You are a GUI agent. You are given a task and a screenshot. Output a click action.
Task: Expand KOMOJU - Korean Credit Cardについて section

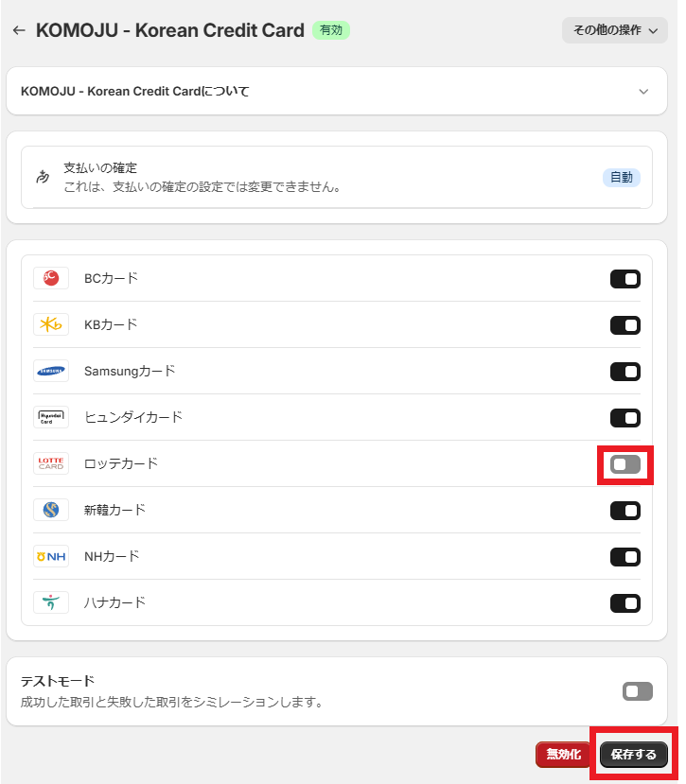pyautogui.click(x=643, y=92)
